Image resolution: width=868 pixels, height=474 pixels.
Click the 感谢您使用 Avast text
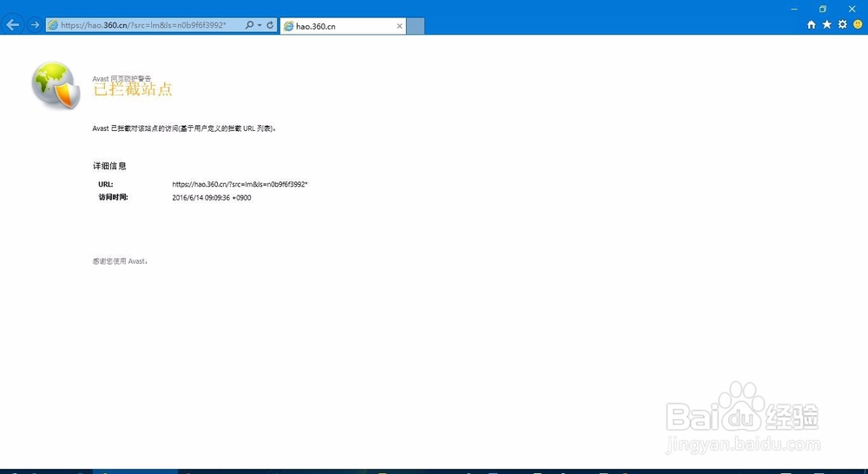(120, 261)
